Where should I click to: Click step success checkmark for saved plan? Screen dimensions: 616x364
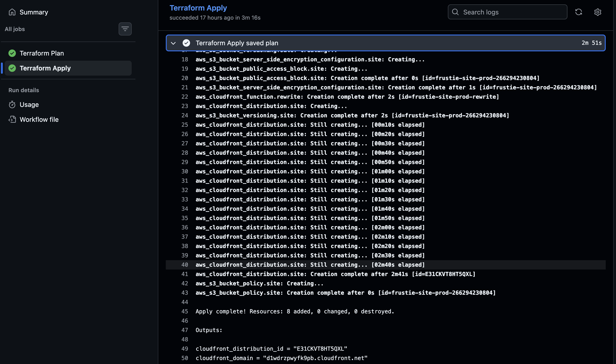[186, 43]
